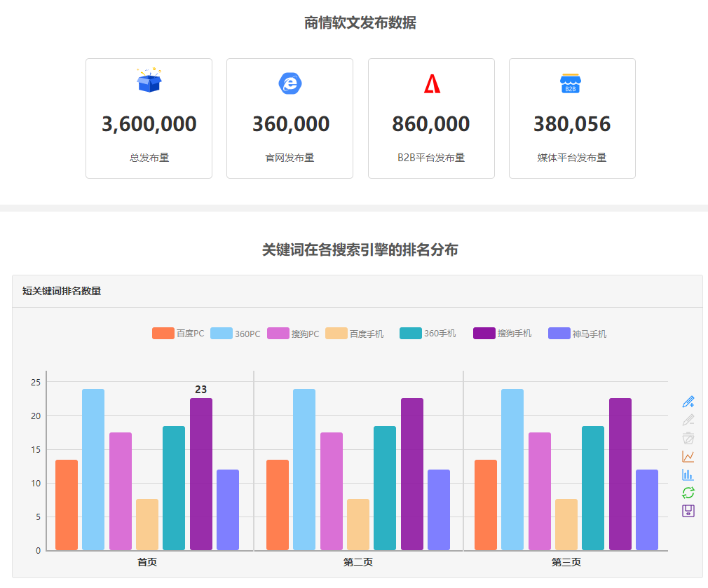Click the undo mark line pencil icon
This screenshot has width=708, height=588.
[688, 420]
